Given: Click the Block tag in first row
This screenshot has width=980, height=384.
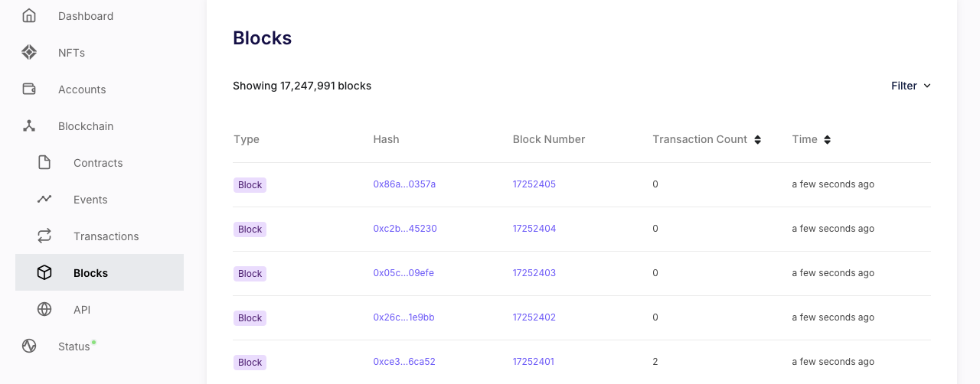Looking at the screenshot, I should click(250, 185).
